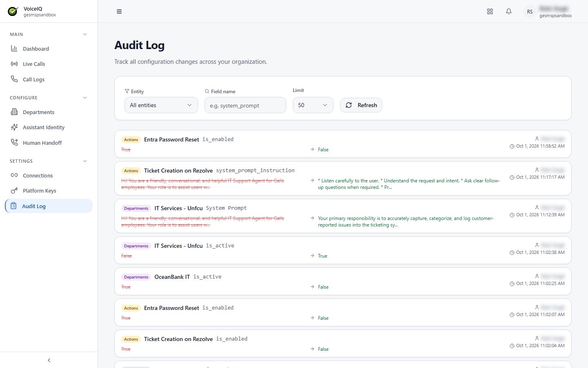This screenshot has width=588, height=368.
Task: Click Actions tag on 11:02:07 AM entry
Action: click(x=131, y=308)
